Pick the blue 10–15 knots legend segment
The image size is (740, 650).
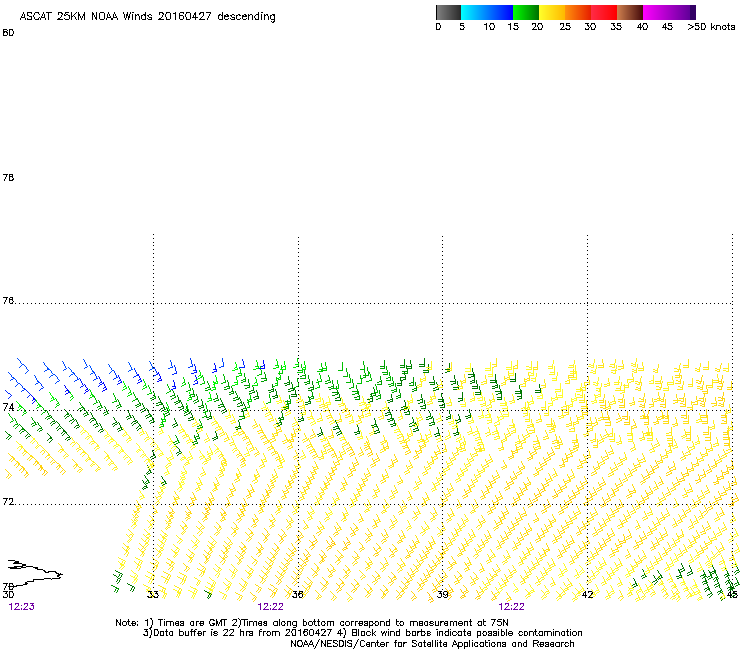point(500,12)
